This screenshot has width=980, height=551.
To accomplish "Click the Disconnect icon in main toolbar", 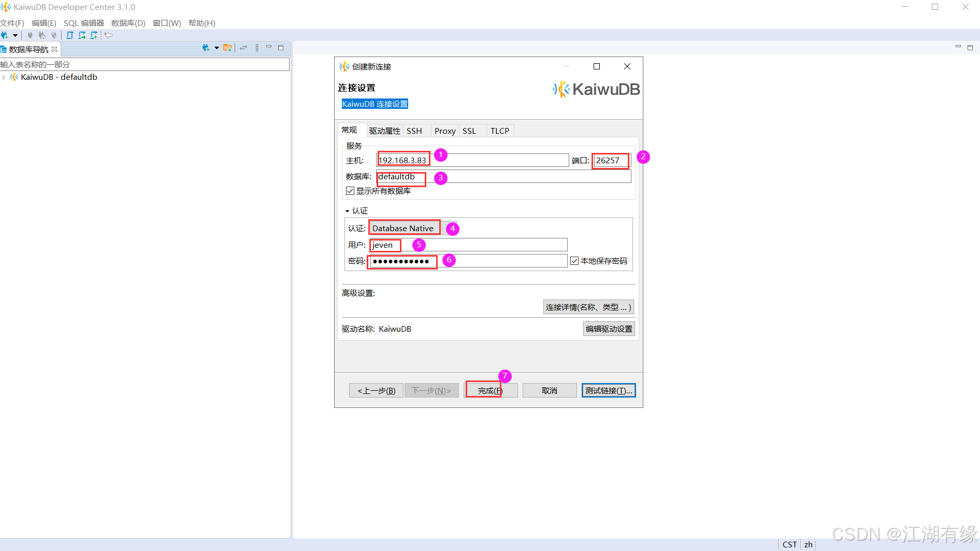I will coord(54,35).
